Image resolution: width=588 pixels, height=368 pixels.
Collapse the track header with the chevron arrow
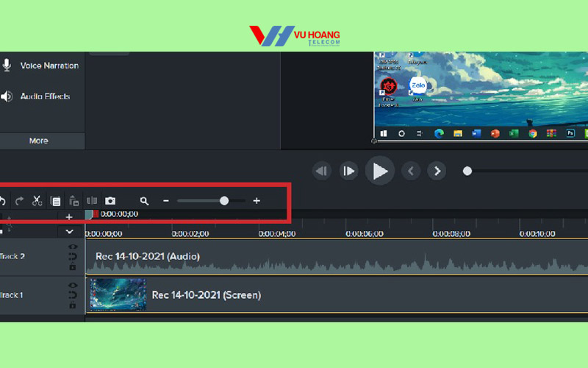(x=69, y=232)
